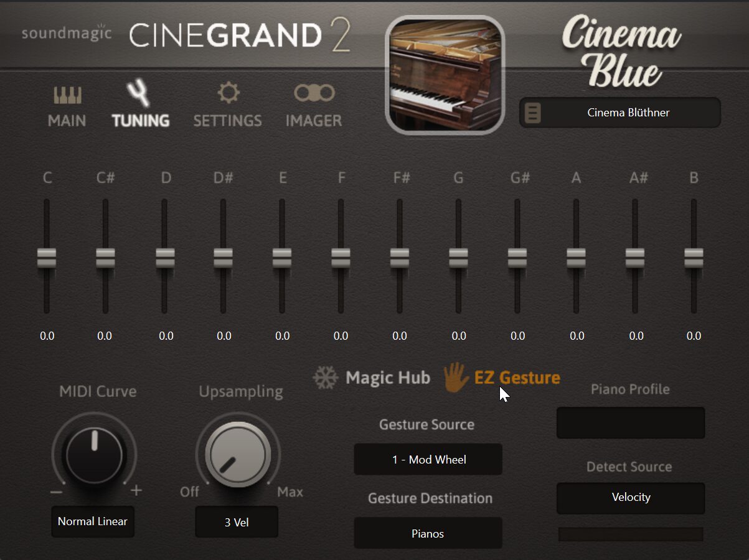Click the D note tuning slider handle
This screenshot has height=560, width=749.
(164, 258)
